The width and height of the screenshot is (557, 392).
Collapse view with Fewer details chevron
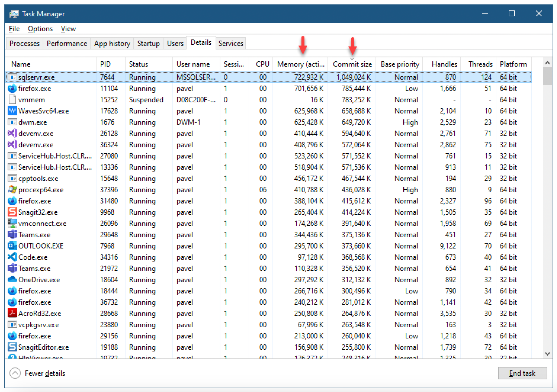coord(15,373)
